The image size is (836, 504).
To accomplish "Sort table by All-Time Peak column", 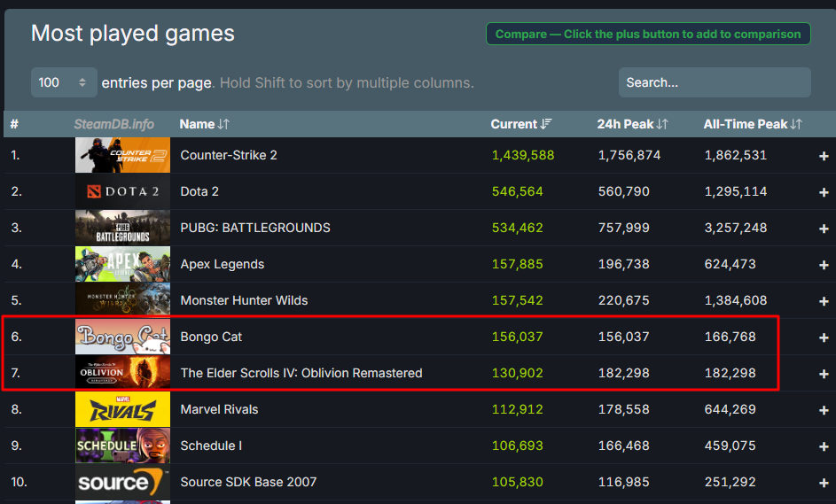I will point(753,124).
